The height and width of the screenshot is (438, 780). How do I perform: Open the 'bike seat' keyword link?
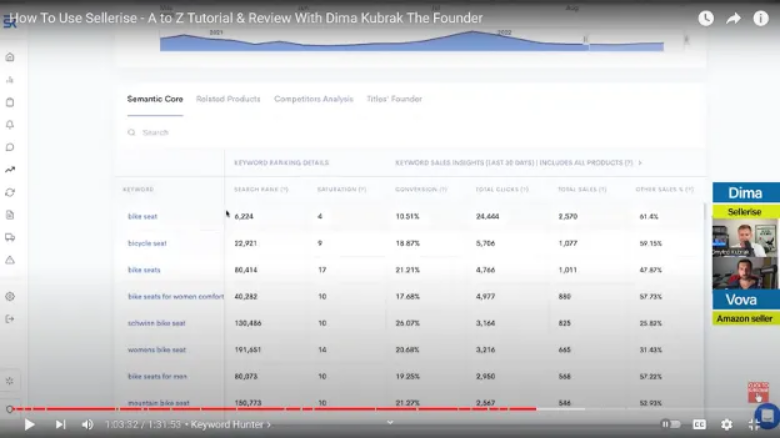click(x=142, y=217)
